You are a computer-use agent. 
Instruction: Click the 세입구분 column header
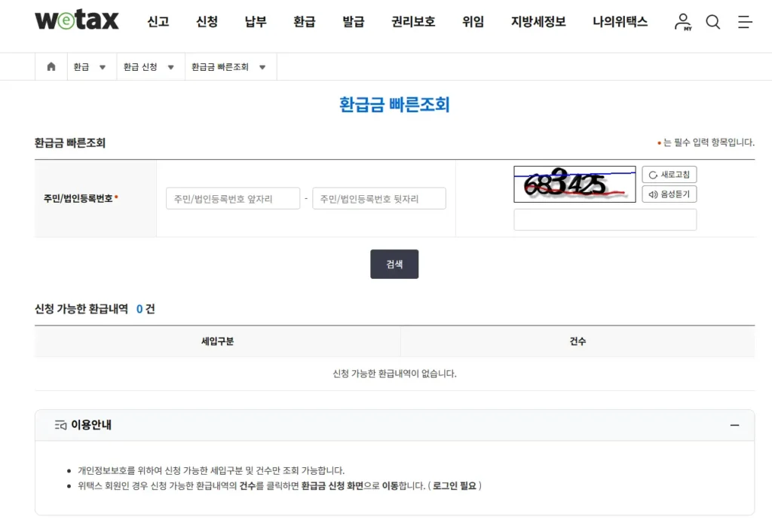217,341
